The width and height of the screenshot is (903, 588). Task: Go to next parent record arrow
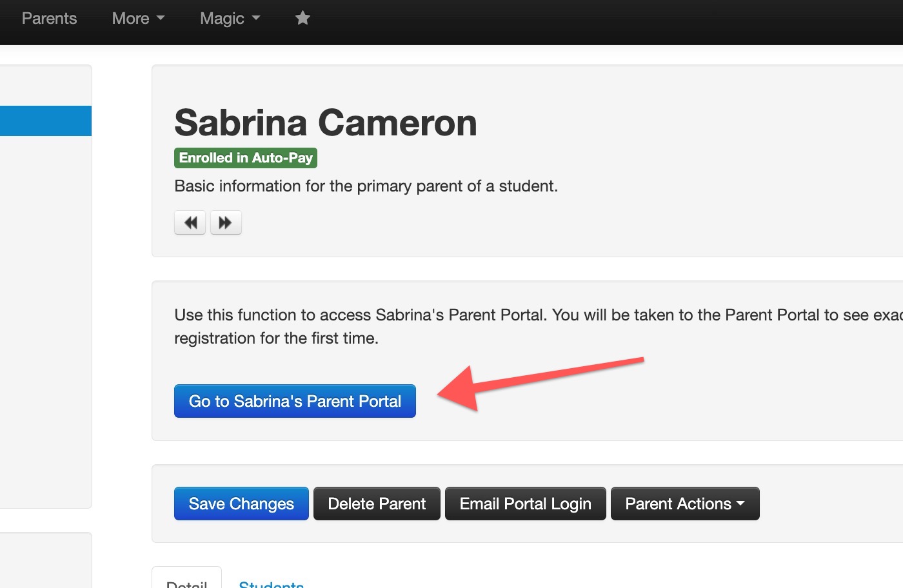click(x=226, y=222)
